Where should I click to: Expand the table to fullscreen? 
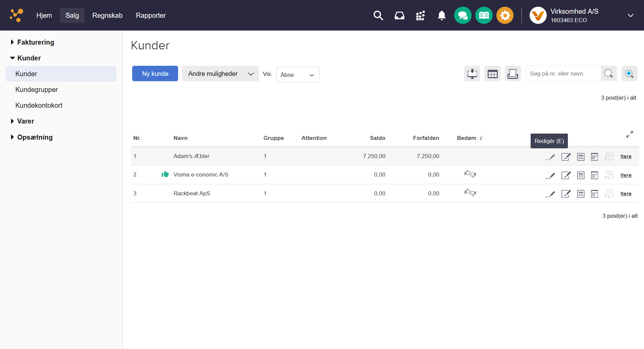(630, 134)
